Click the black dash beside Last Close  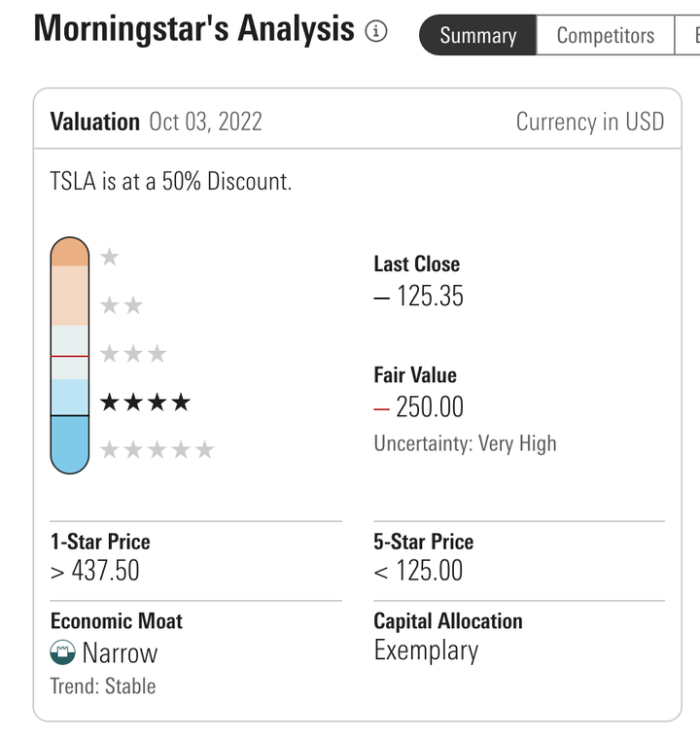pos(382,299)
